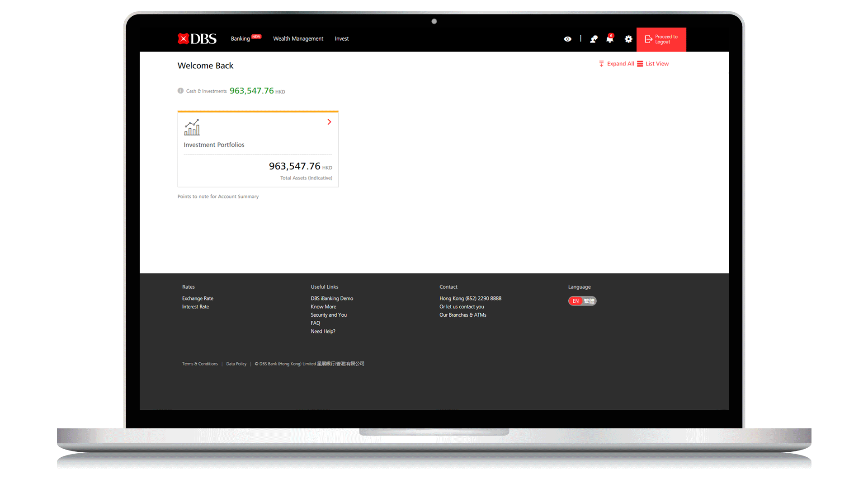
Task: Open DBS iBanking Demo link
Action: pyautogui.click(x=332, y=299)
